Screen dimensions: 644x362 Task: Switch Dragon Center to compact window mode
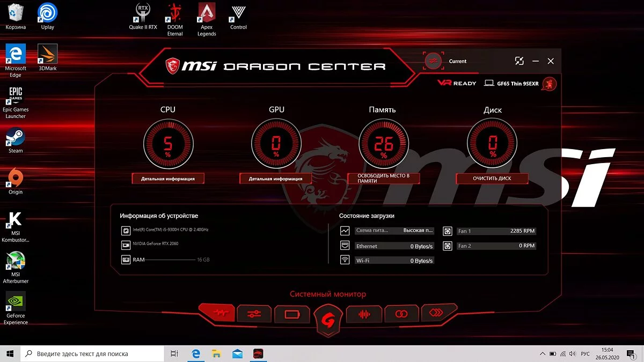pos(519,61)
